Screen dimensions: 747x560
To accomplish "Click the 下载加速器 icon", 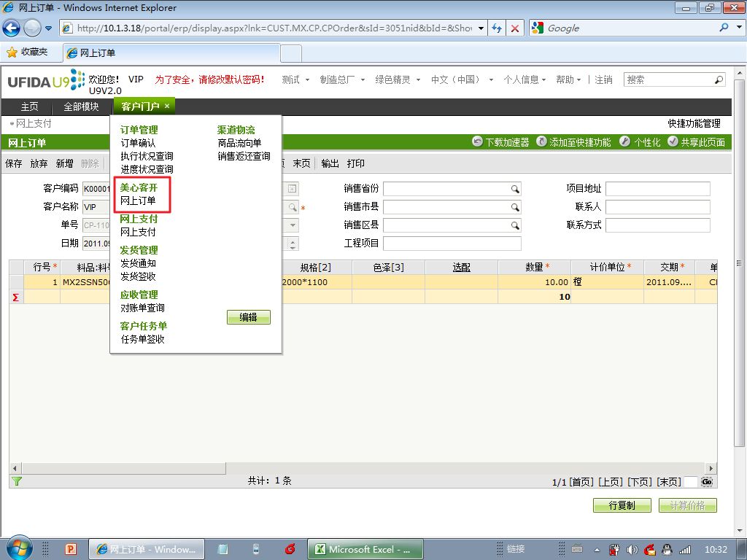I will pos(477,141).
